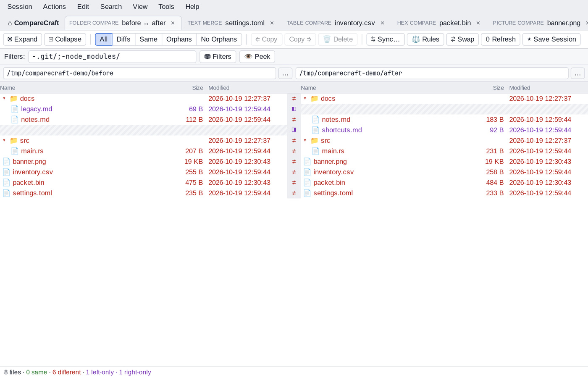
Task: Show All files filter
Action: (104, 39)
